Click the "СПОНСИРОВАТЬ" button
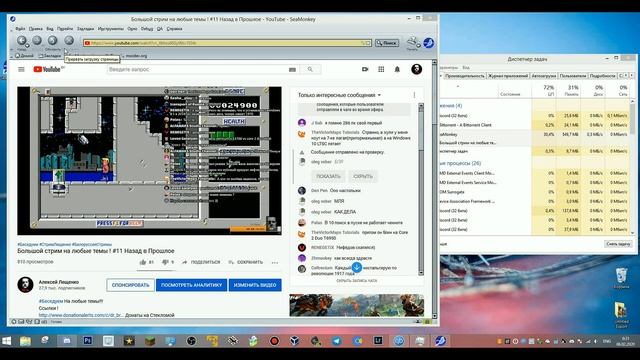The width and height of the screenshot is (640, 360). click(x=131, y=285)
